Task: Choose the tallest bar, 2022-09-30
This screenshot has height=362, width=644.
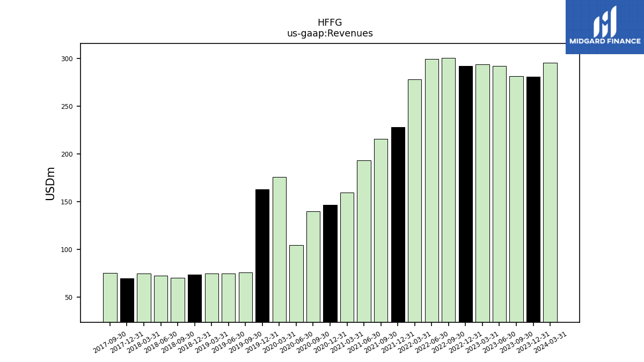Action: click(449, 190)
